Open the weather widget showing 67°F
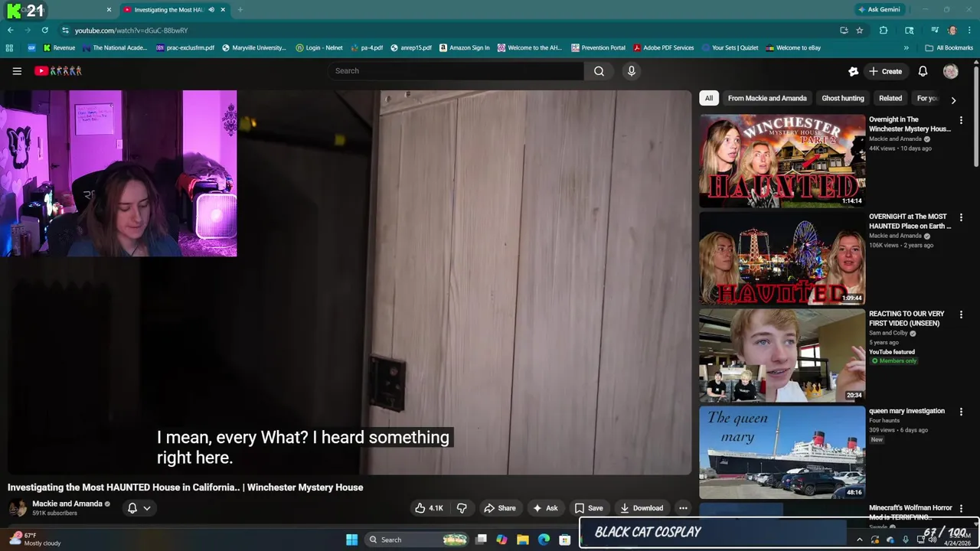The height and width of the screenshot is (551, 980). [x=34, y=540]
